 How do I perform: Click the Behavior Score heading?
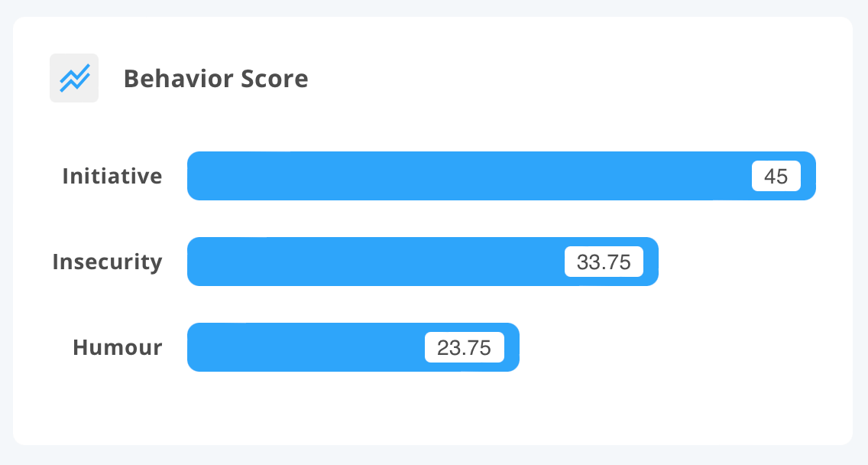[215, 79]
